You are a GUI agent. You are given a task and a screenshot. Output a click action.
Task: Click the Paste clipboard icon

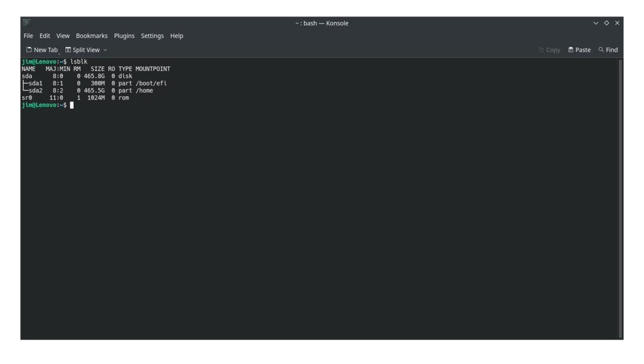pyautogui.click(x=570, y=50)
